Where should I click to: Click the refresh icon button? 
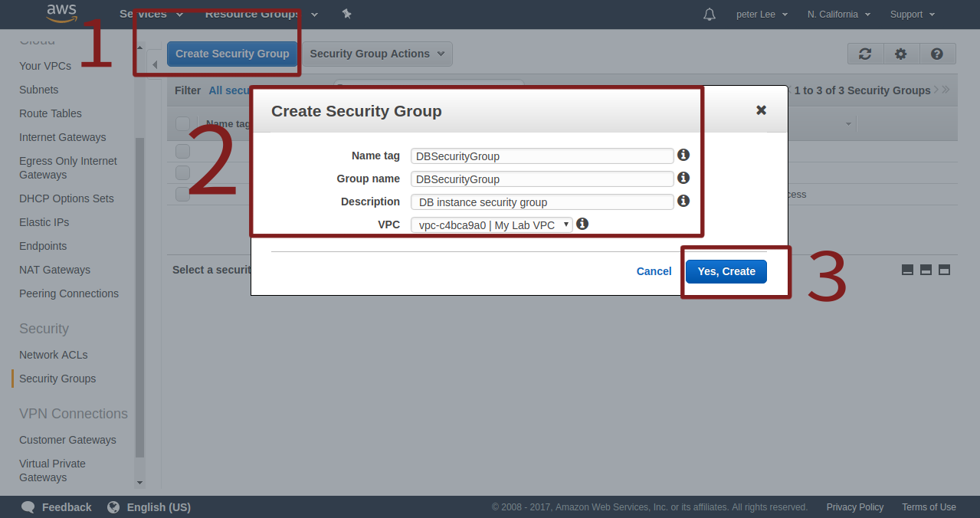pos(865,54)
